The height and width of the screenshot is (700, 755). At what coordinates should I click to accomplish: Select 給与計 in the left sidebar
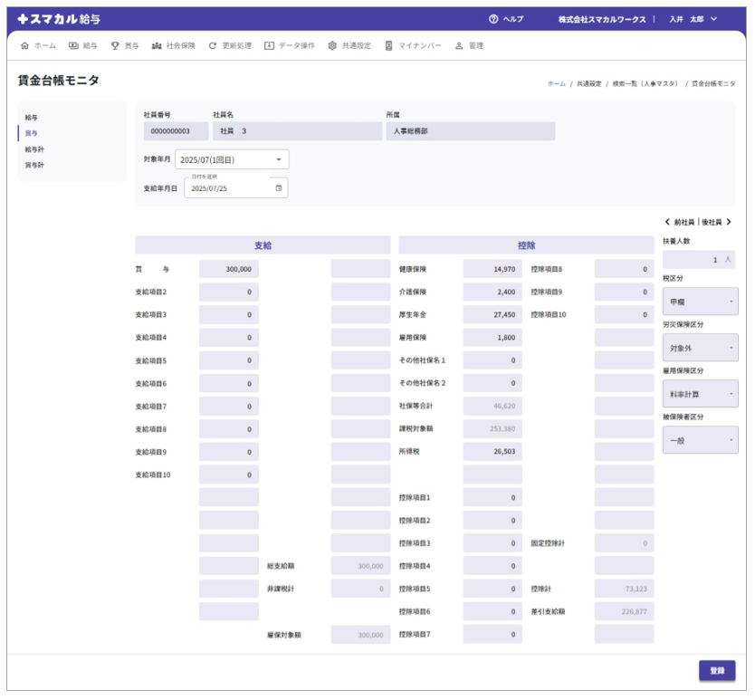[34, 149]
